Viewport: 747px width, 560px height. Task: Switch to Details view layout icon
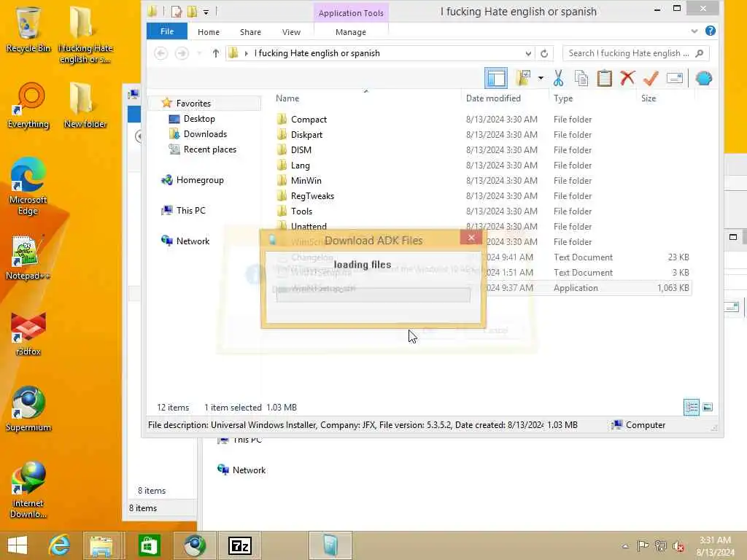692,407
